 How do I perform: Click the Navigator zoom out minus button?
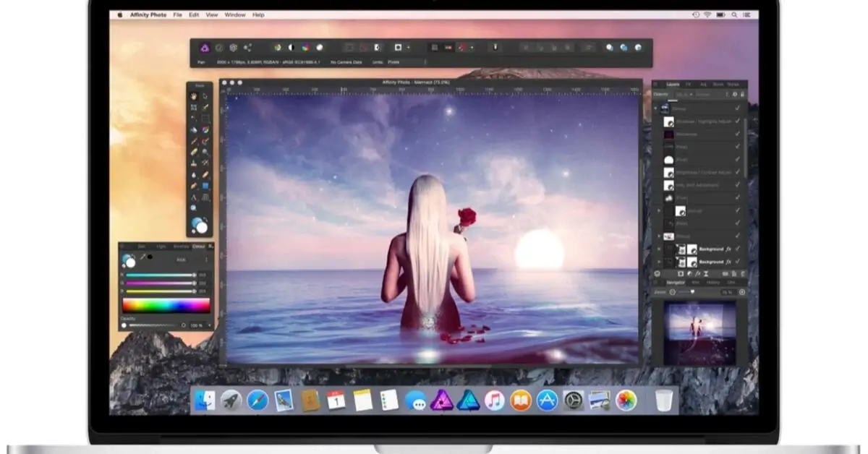tap(672, 292)
